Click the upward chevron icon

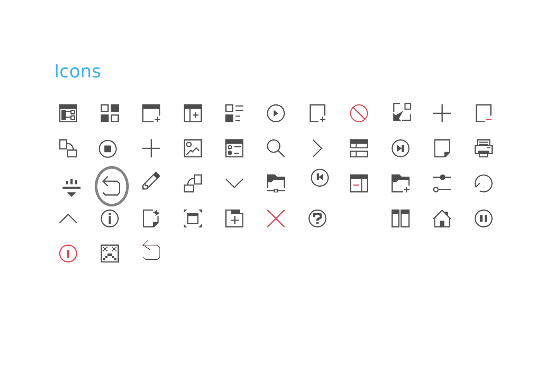point(68,219)
